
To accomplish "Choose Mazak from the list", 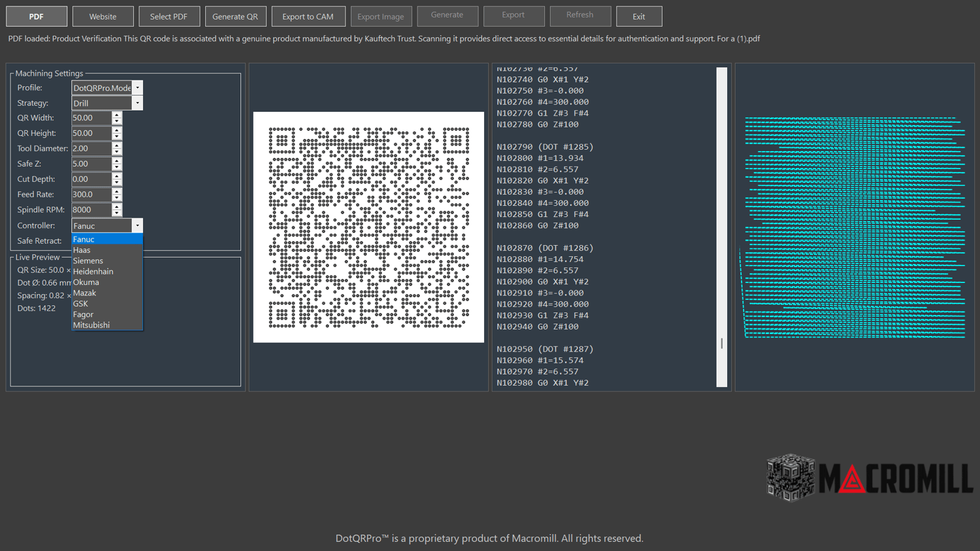I will (x=106, y=293).
